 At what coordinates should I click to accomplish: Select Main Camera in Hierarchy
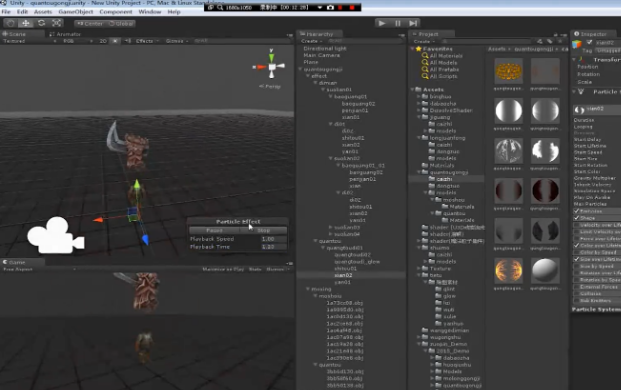pyautogui.click(x=321, y=55)
